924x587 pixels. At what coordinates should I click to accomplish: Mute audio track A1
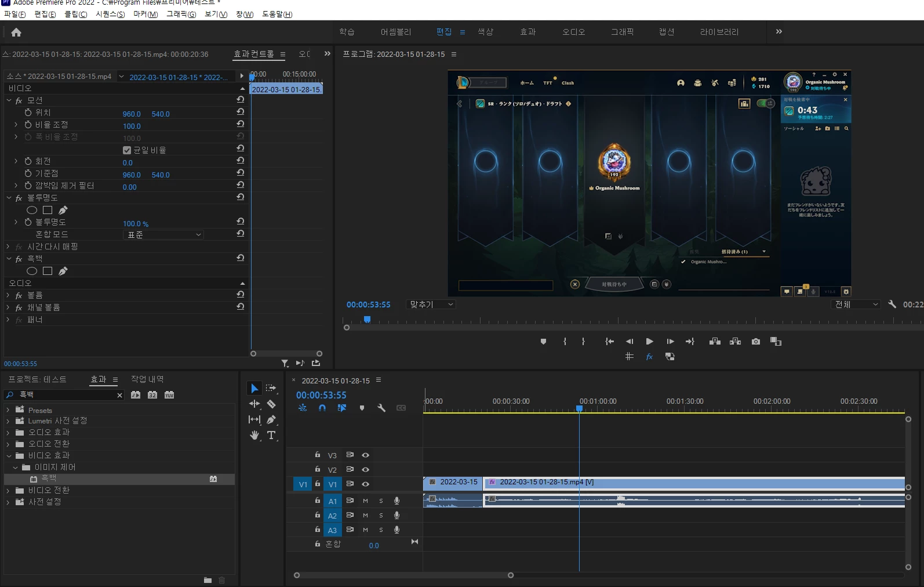pos(365,501)
